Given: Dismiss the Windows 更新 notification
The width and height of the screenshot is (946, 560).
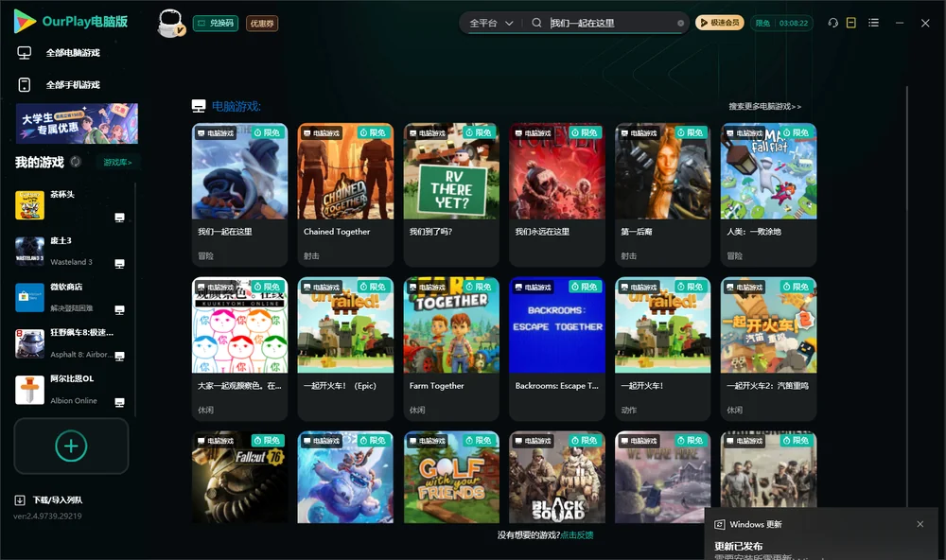Looking at the screenshot, I should click(x=920, y=524).
